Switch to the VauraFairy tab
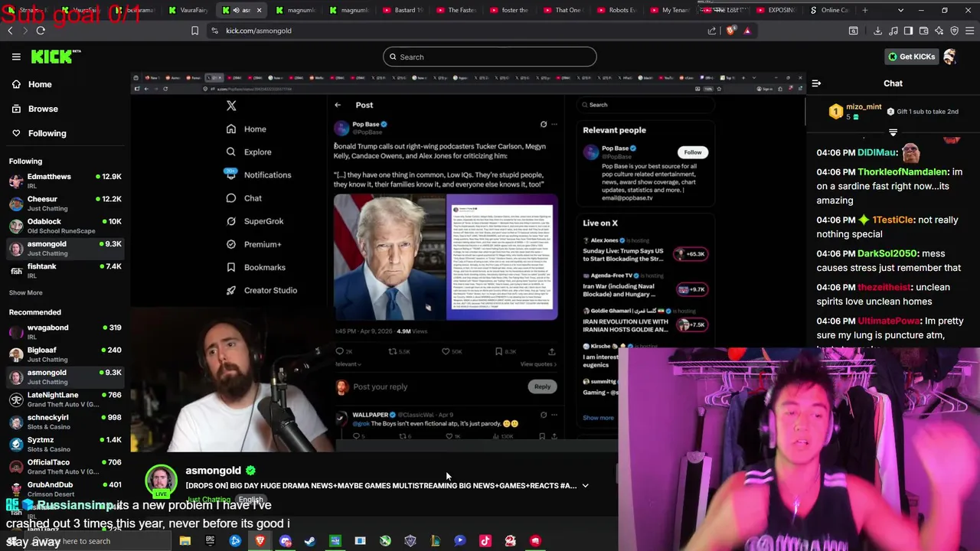980x551 pixels. click(x=189, y=10)
